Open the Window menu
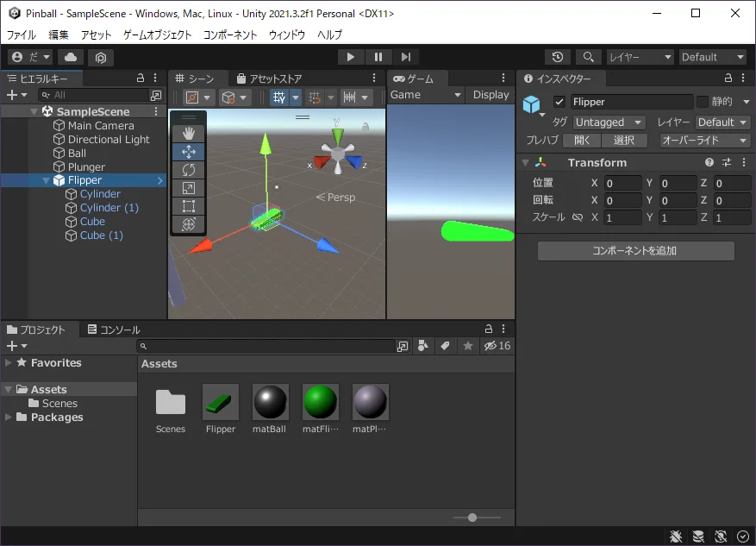This screenshot has height=546, width=756. pyautogui.click(x=287, y=35)
